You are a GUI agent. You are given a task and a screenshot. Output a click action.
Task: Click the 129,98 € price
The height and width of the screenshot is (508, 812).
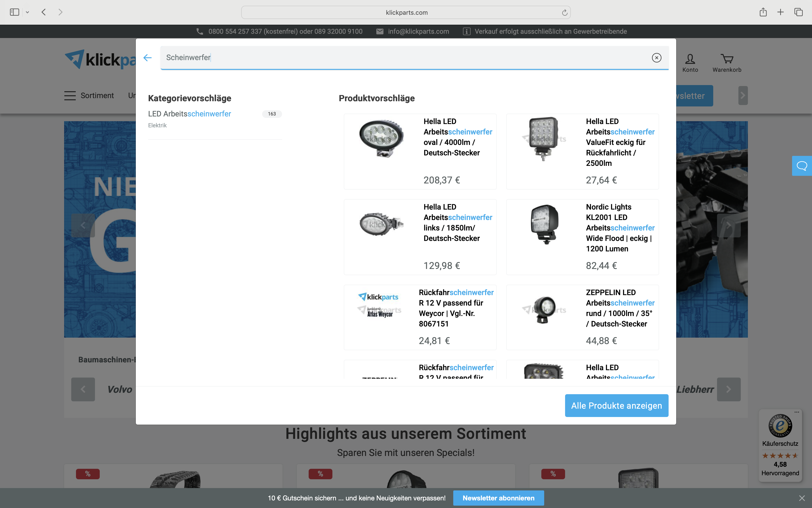pyautogui.click(x=442, y=266)
